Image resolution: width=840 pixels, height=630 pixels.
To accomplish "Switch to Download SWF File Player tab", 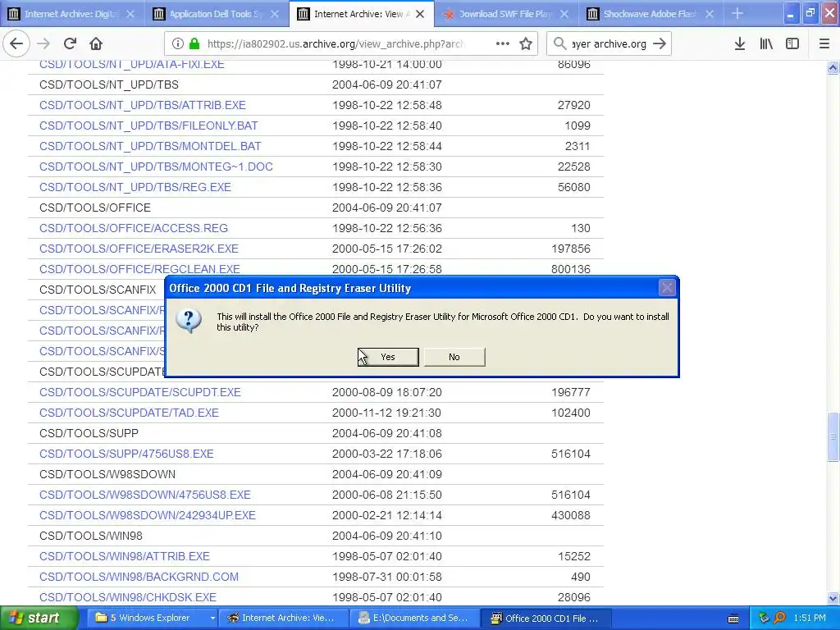I will tap(505, 14).
